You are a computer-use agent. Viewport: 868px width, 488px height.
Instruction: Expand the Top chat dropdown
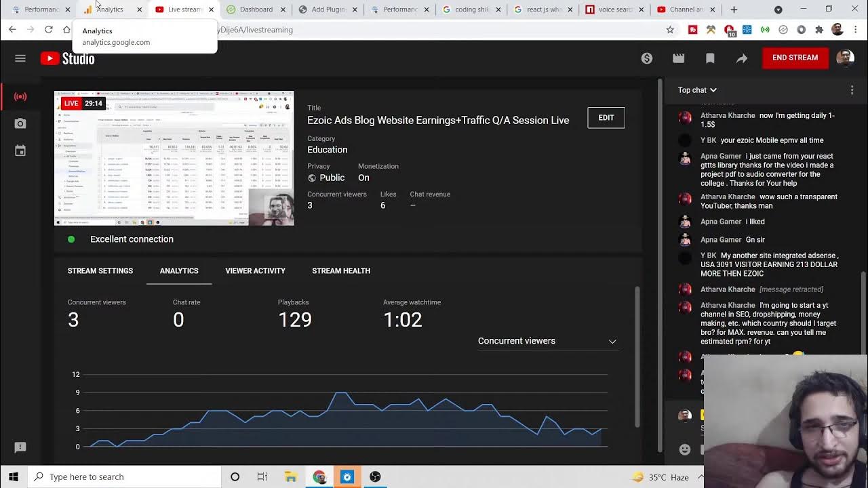click(697, 90)
